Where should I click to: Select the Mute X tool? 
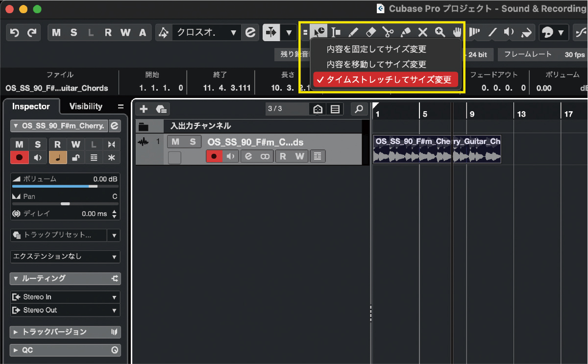pyautogui.click(x=423, y=32)
